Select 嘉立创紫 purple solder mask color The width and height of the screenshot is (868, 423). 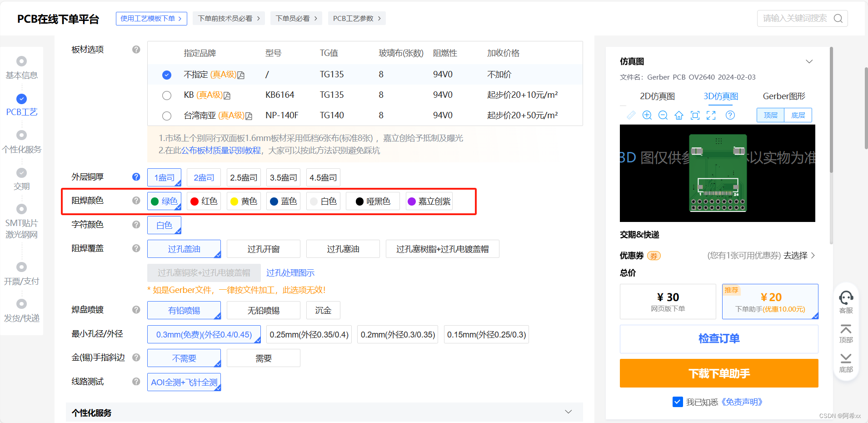429,201
